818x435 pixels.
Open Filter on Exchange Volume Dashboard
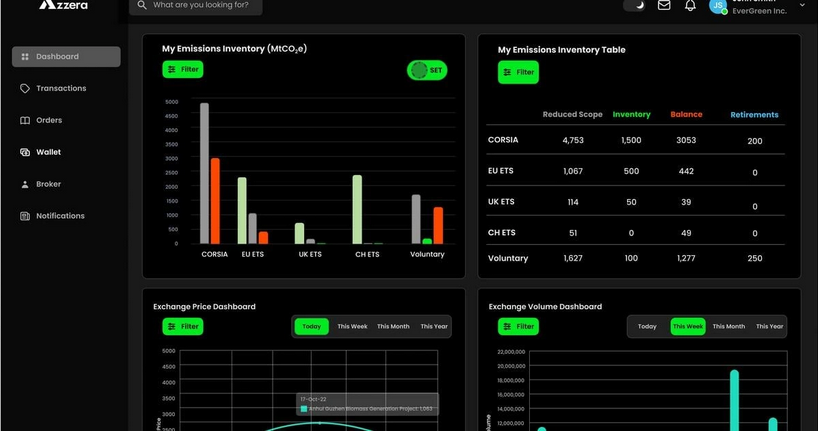(x=518, y=327)
